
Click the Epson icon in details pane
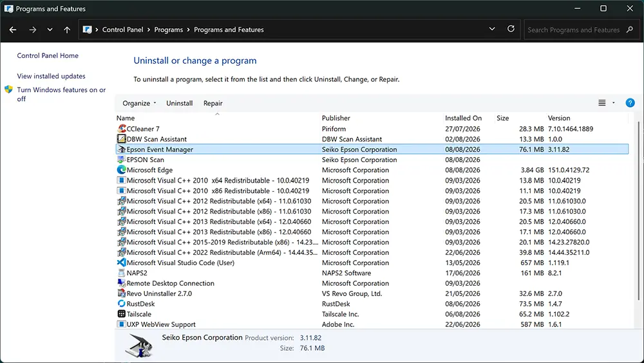pyautogui.click(x=140, y=346)
